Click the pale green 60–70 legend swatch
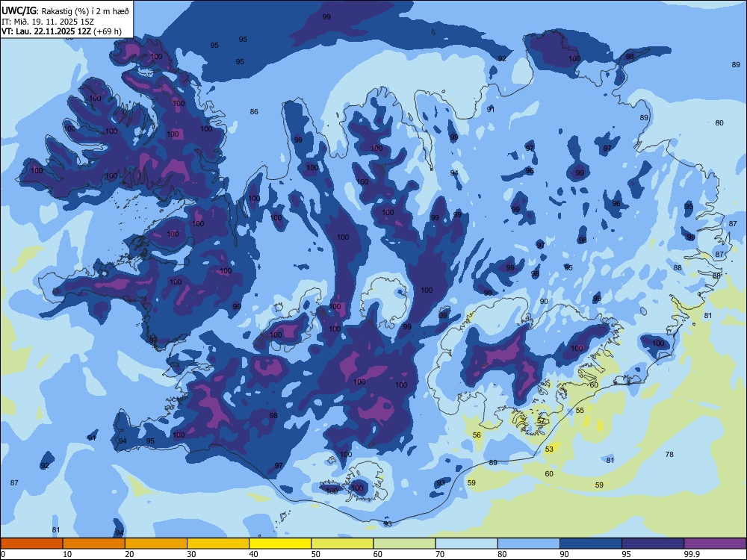Viewport: 747px width, 560px height. click(404, 544)
